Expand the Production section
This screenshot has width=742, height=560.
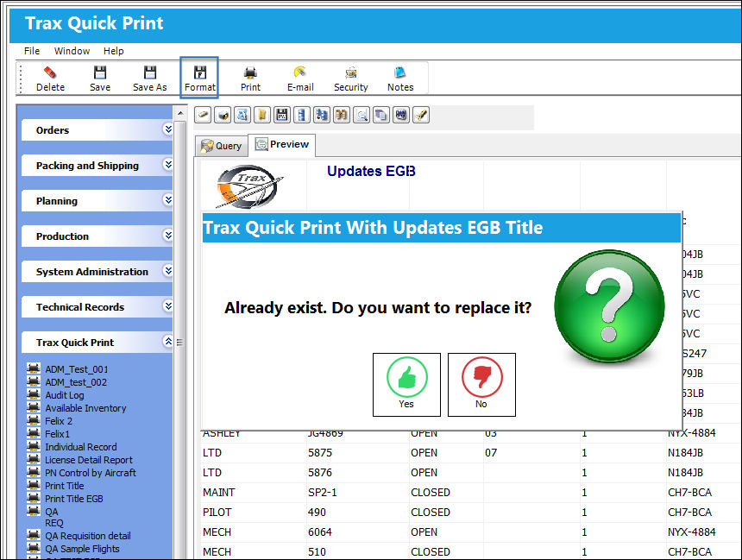[168, 236]
